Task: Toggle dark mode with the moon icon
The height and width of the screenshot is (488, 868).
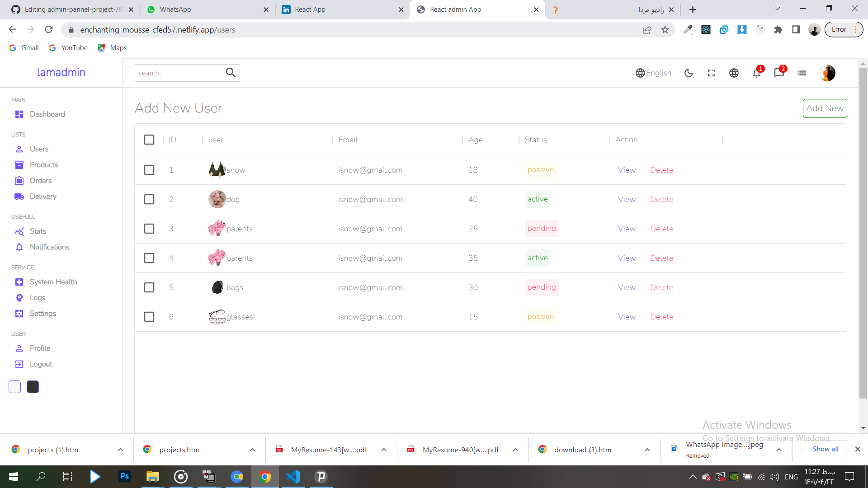Action: click(x=689, y=73)
